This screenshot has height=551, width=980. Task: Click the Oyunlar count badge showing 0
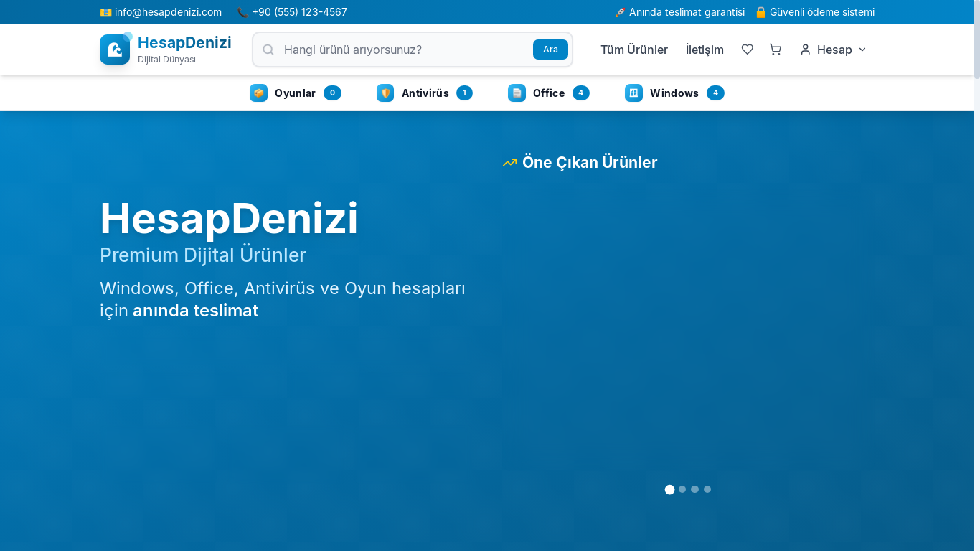[332, 93]
